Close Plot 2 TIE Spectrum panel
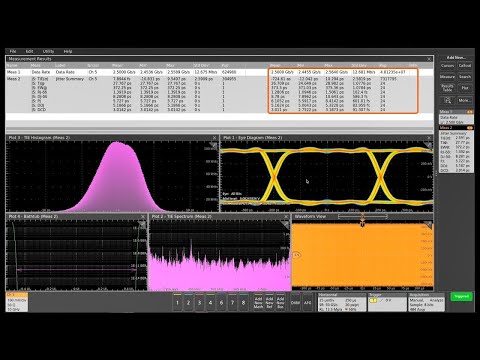Viewport: 480px width, 360px height. (x=286, y=217)
